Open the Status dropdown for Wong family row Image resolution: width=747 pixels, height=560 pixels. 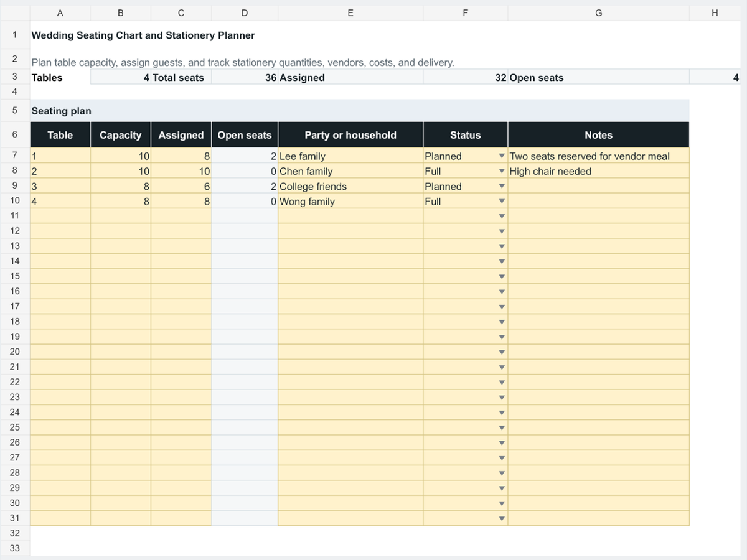(x=502, y=202)
